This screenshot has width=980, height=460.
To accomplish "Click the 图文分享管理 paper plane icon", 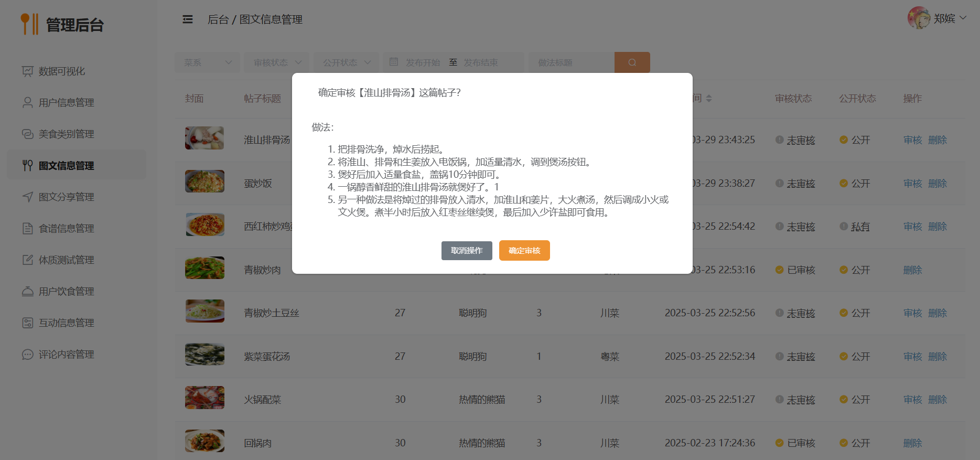I will coord(27,197).
